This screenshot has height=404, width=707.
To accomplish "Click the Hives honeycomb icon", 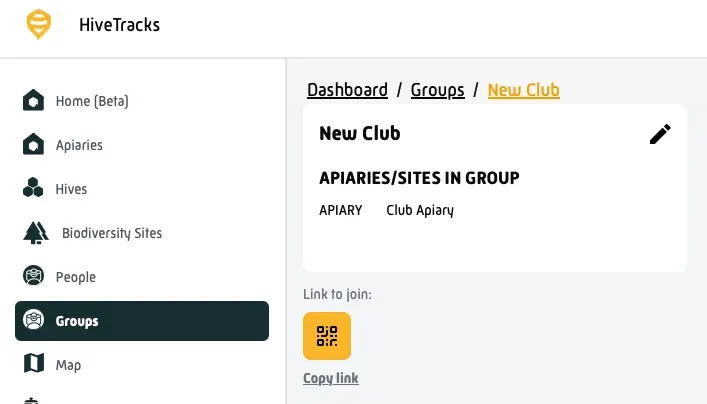I will tap(34, 189).
